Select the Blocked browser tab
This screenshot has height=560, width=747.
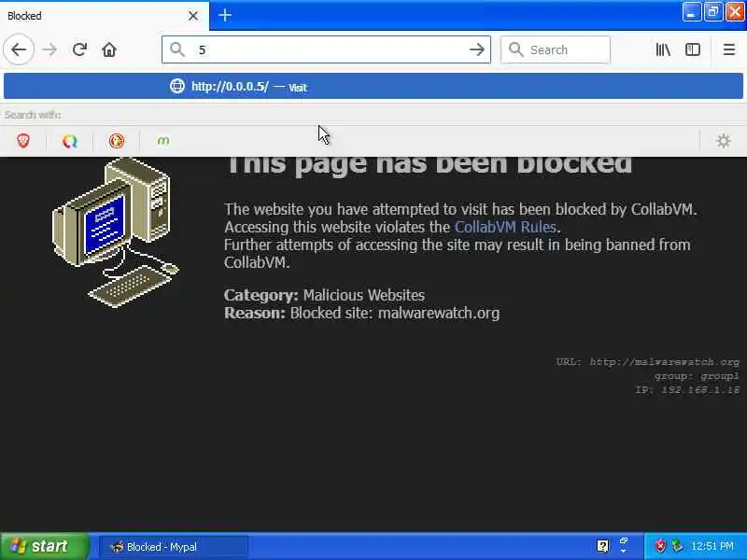[105, 16]
